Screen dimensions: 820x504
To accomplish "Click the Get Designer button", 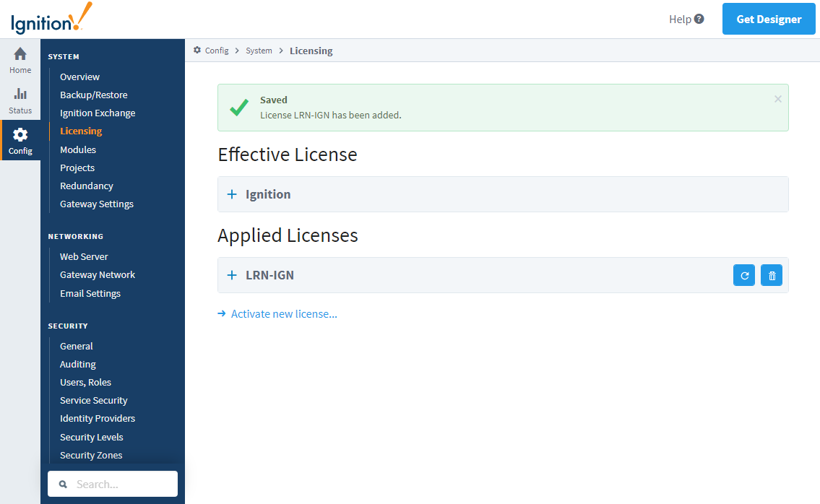I will tap(769, 19).
